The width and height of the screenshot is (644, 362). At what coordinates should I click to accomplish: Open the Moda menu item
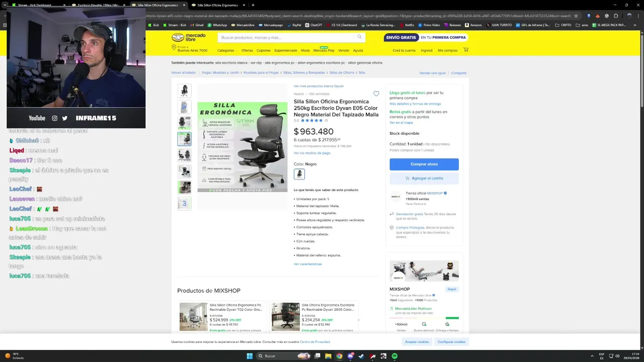click(x=305, y=50)
